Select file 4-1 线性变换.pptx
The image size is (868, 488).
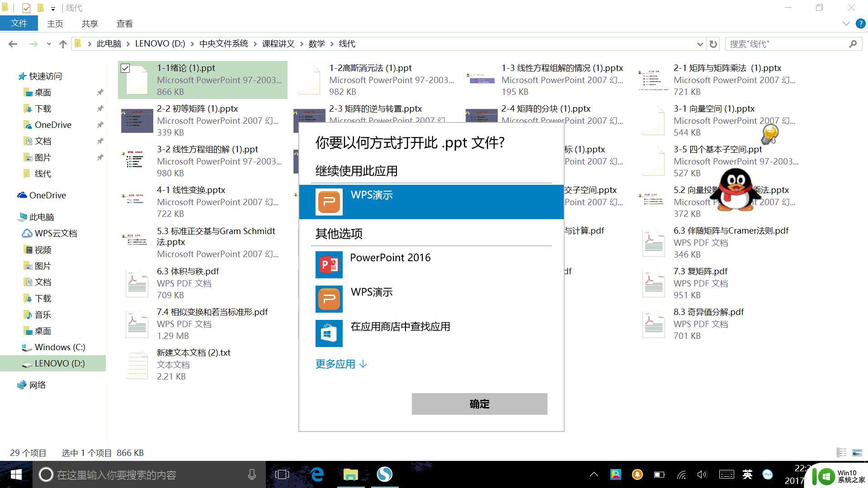(191, 190)
